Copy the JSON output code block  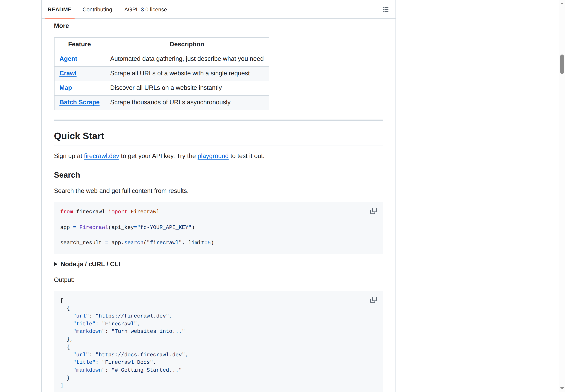373,300
